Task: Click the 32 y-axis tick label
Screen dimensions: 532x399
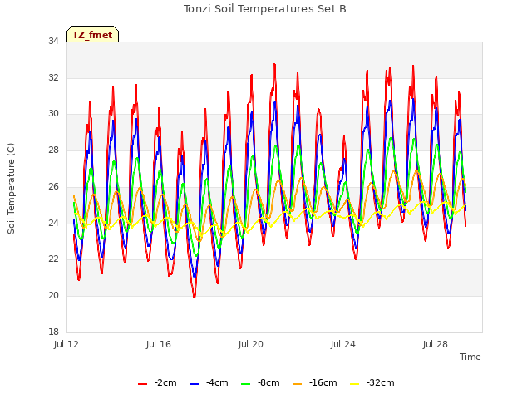Action: (53, 77)
